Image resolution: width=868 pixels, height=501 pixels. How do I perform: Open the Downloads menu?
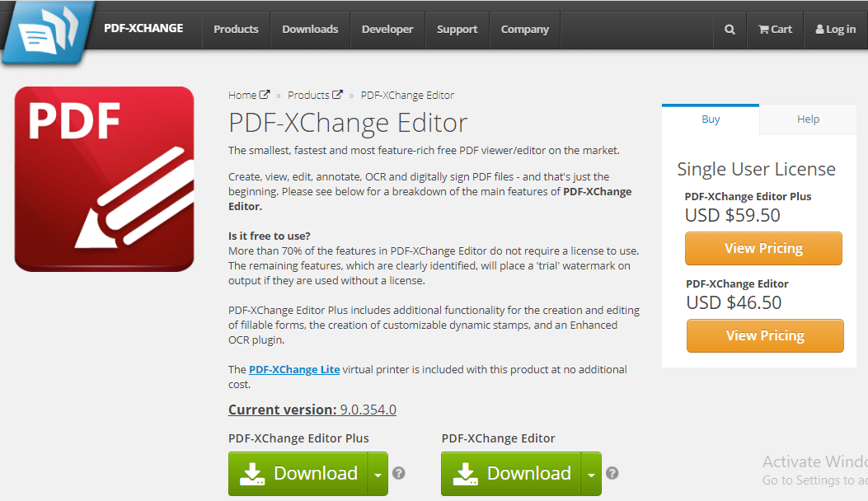coord(310,29)
